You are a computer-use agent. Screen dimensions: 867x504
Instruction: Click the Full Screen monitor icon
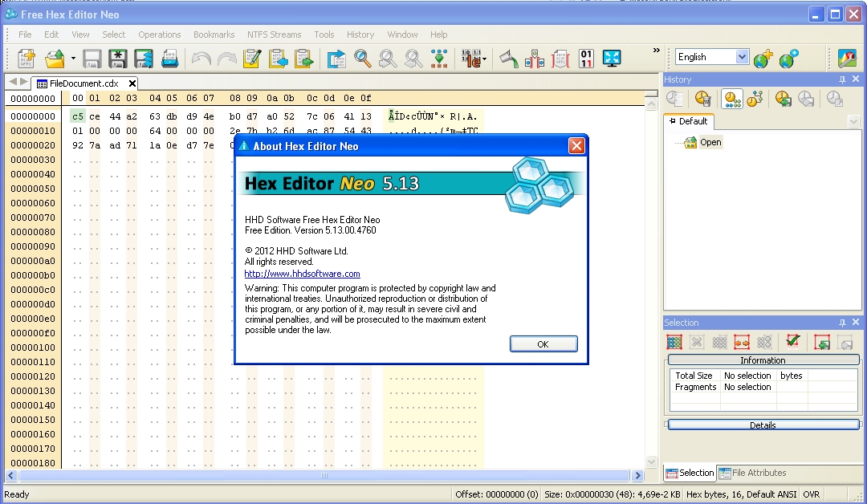(x=612, y=58)
